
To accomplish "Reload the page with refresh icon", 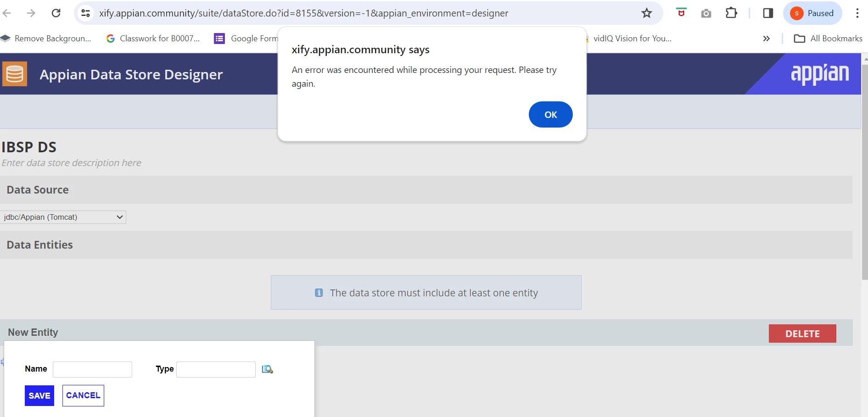I will [x=56, y=13].
